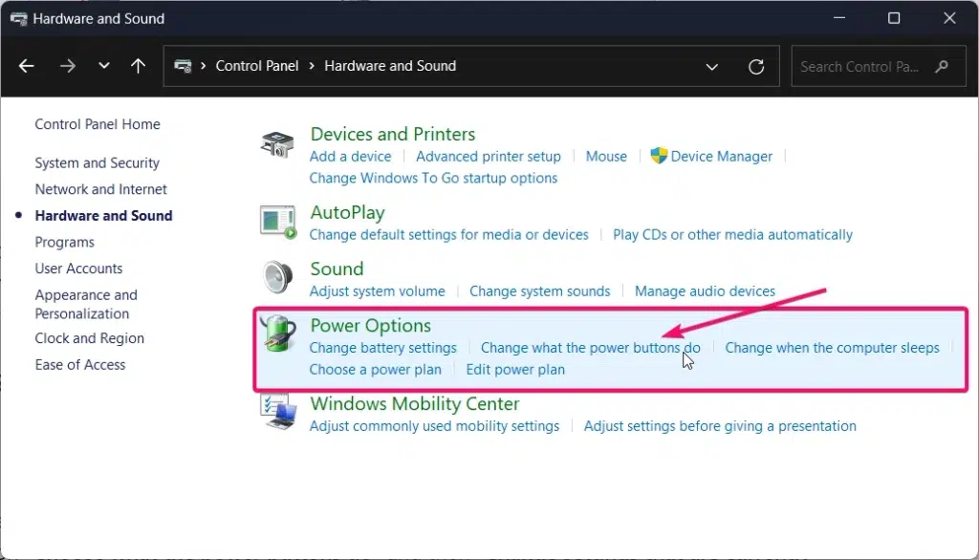Click Play CDs or other media automatically
Screen dimensions: 979x560
coord(732,235)
